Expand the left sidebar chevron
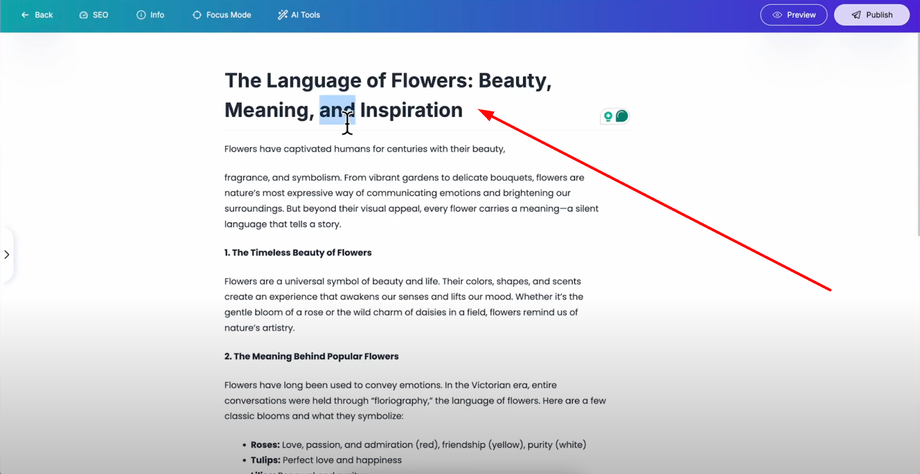 6,255
